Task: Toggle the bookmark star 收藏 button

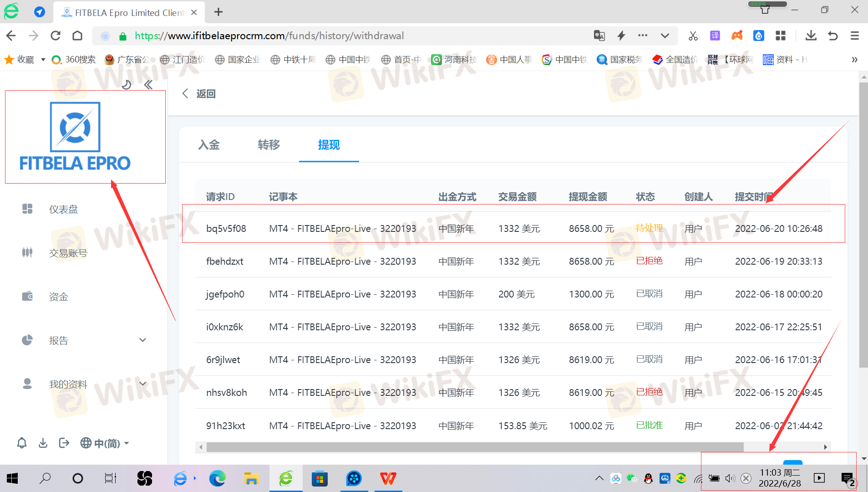Action: pos(19,60)
